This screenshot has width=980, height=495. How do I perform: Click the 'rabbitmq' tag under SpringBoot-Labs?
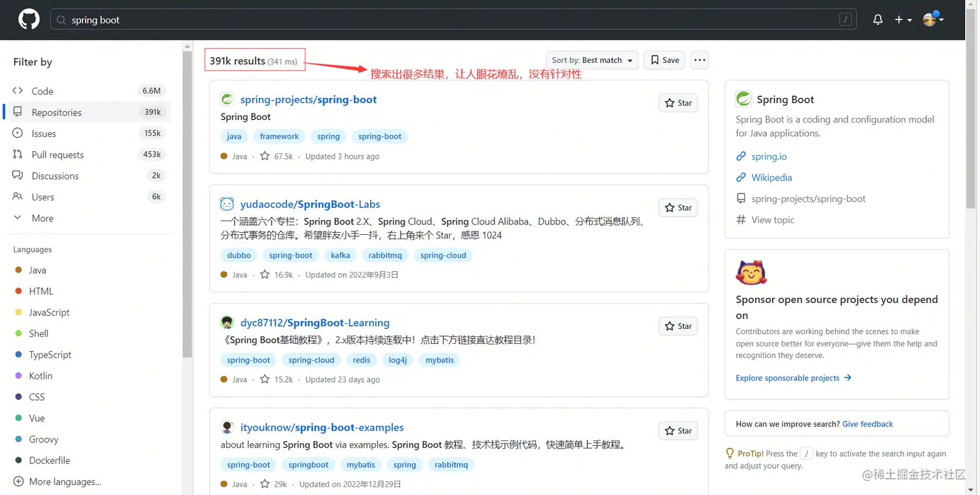coord(385,255)
